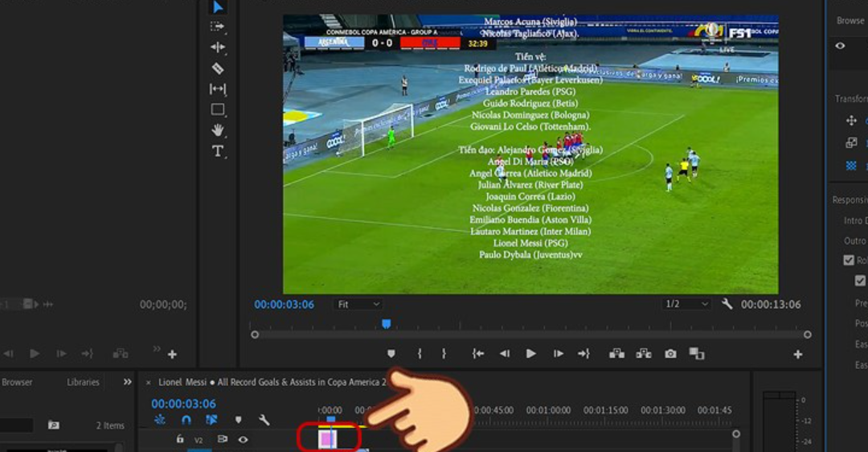The width and height of the screenshot is (868, 452).
Task: Select the Ripple Edit tool
Action: tap(218, 47)
